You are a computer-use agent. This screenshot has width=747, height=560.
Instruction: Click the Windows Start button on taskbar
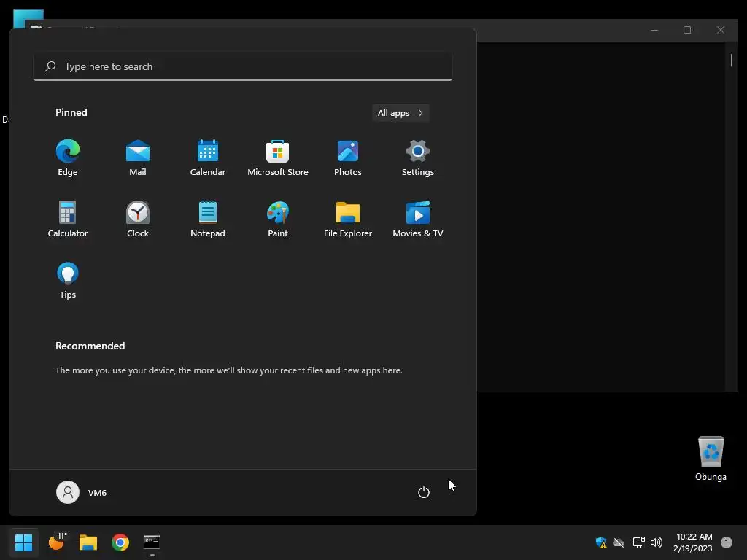coord(24,542)
